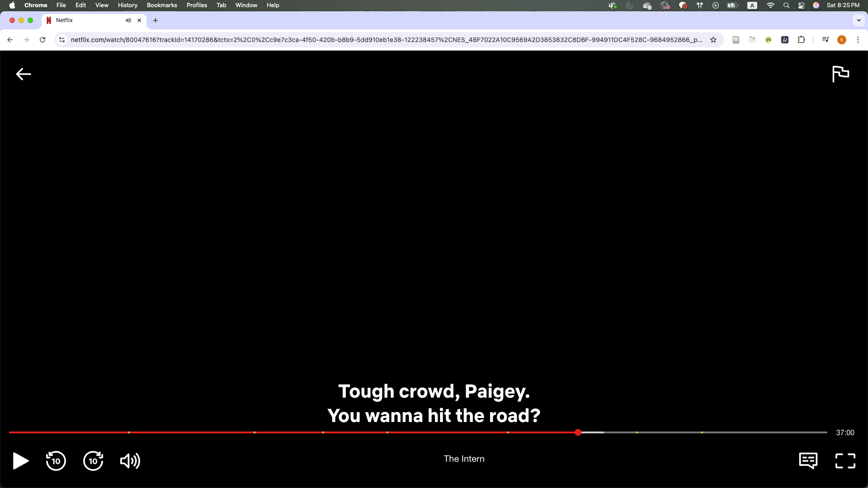Bookmark page with star icon
This screenshot has height=488, width=868.
click(713, 40)
